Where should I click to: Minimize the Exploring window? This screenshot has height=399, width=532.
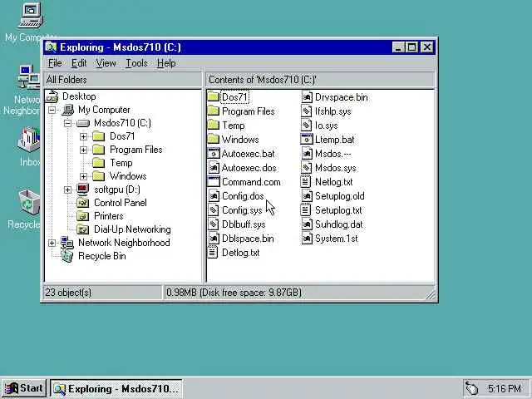[399, 47]
